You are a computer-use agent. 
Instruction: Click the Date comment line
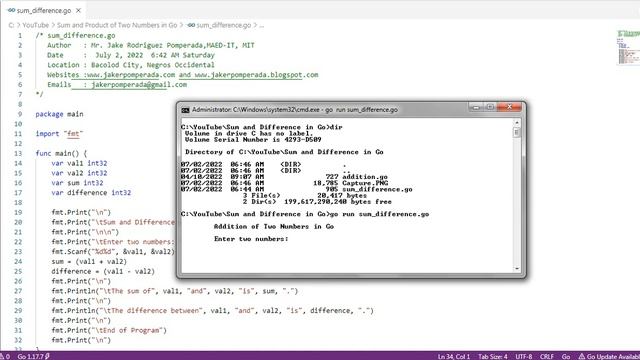pos(131,55)
